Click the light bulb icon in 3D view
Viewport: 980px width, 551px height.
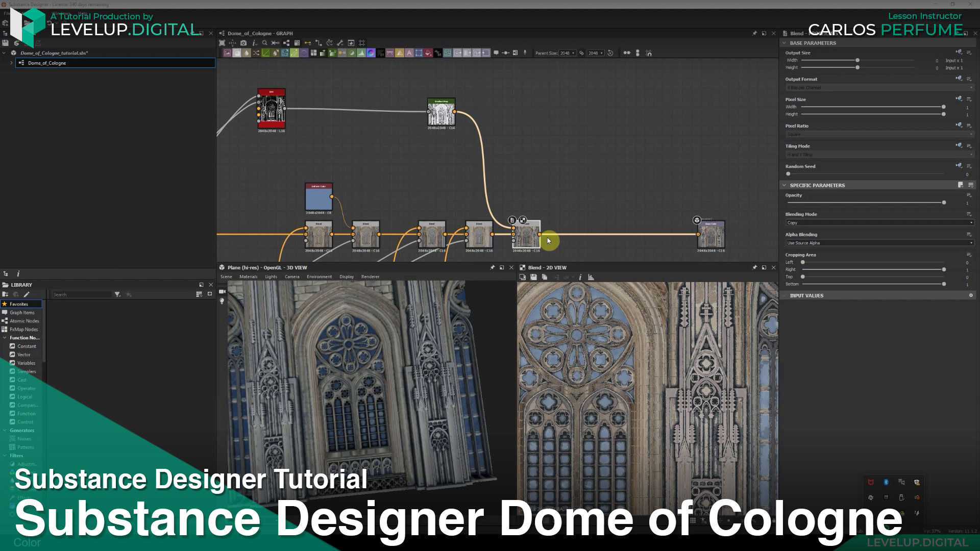222,302
